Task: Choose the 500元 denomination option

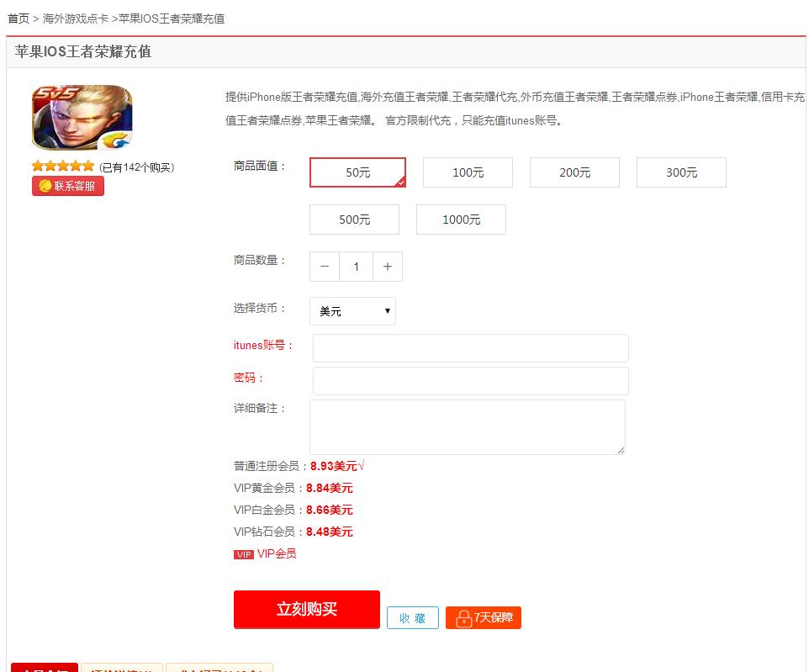Action: 354,220
